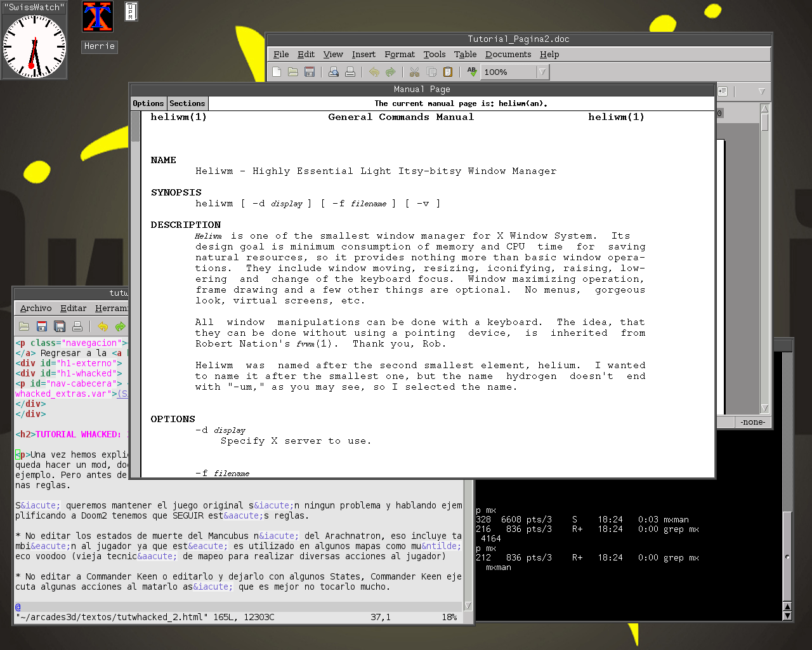Click the indent icon behind the Manual Page window
Screen dimensions: 812x650
(x=723, y=91)
